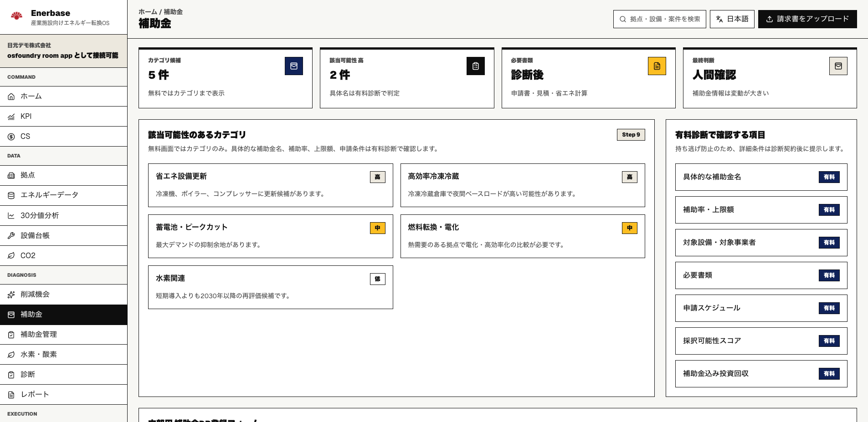The height and width of the screenshot is (422, 868).
Task: Click the 水素・酸素 leaf icon
Action: point(11,355)
